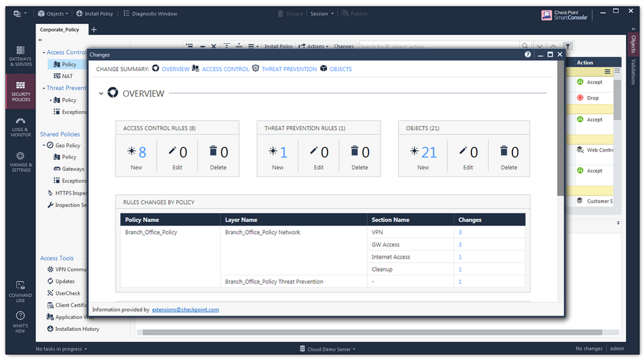Open Gateways & Servers view
Image resolution: width=644 pixels, height=360 pixels.
coord(20,56)
